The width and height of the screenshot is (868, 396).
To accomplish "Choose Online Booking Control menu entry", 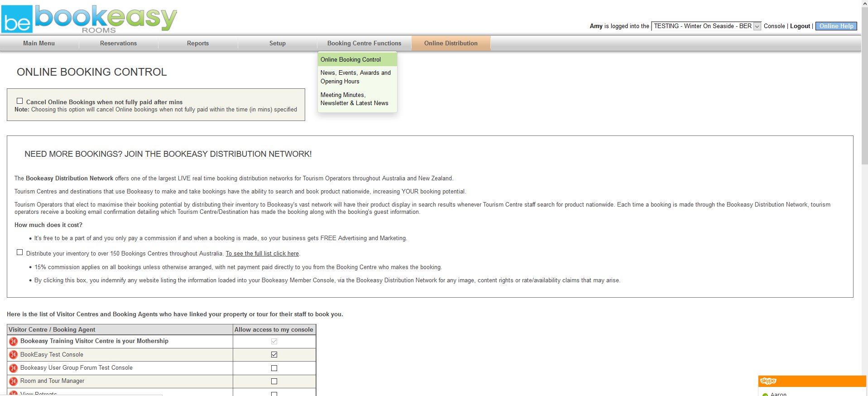I will [358, 59].
